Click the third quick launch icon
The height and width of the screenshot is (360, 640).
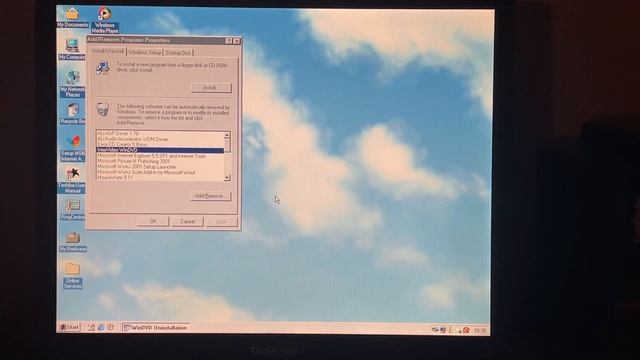(110, 327)
